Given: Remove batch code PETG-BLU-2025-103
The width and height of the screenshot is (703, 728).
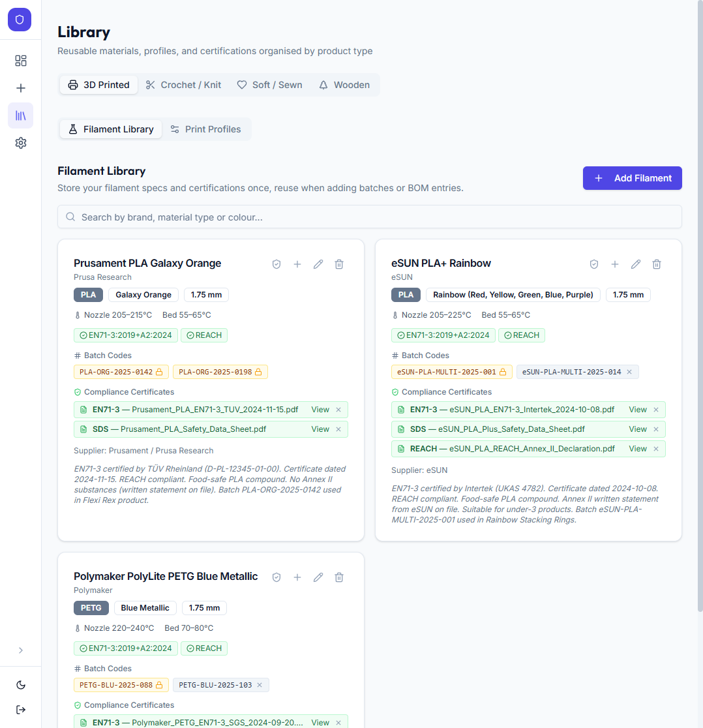Looking at the screenshot, I should point(260,685).
